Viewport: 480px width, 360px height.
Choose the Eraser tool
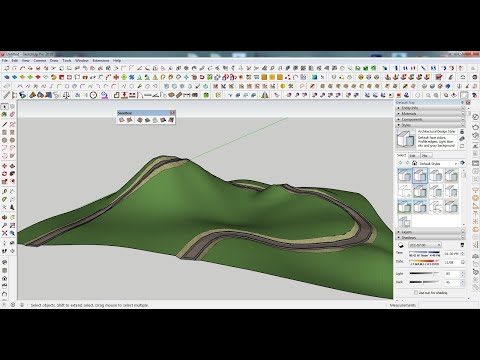[x=12, y=114]
